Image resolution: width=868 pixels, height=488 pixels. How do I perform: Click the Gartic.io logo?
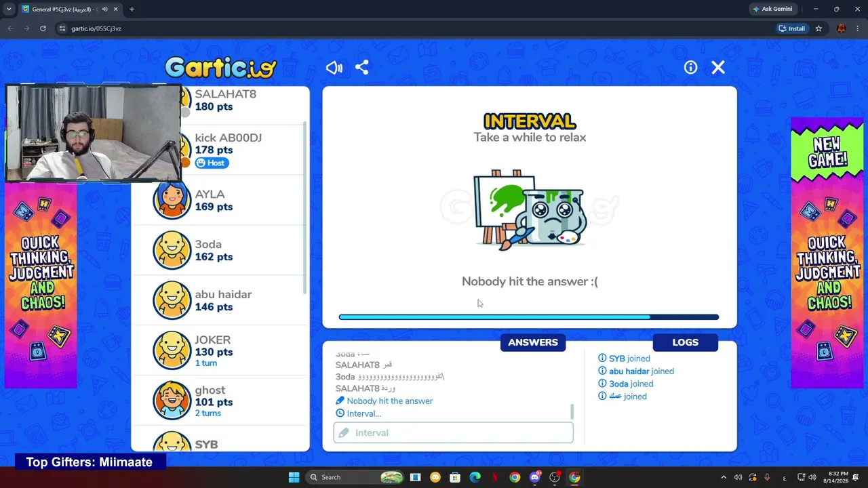point(220,67)
